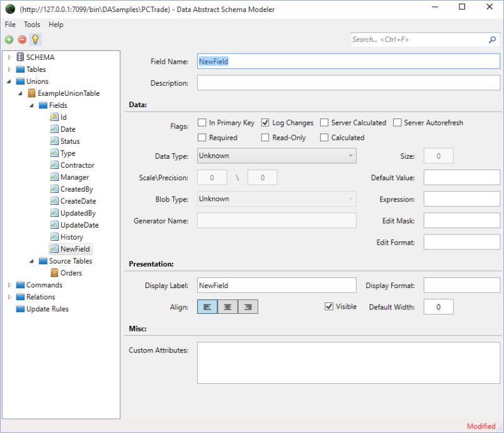Tick the Required checkbox
Image resolution: width=504 pixels, height=433 pixels.
tap(202, 137)
